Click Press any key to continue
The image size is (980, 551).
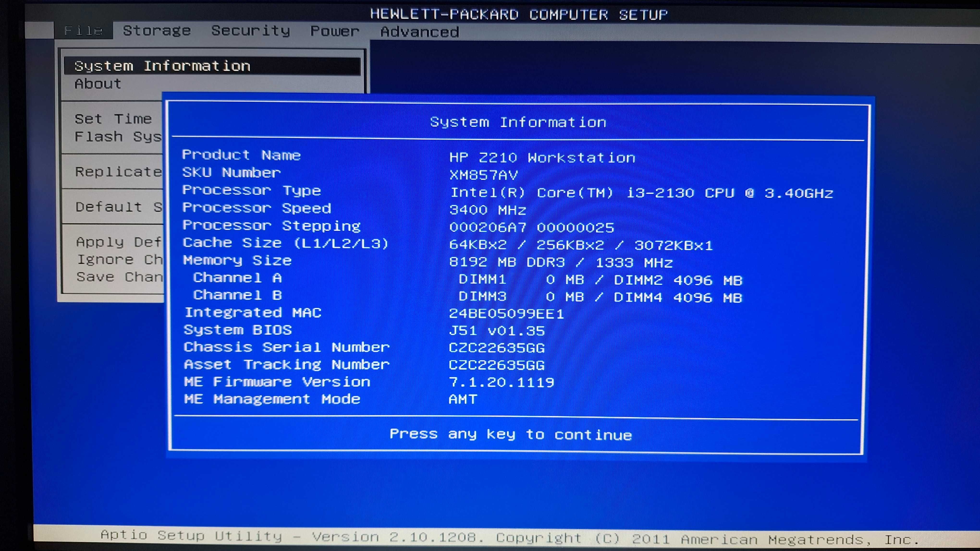[x=511, y=434]
